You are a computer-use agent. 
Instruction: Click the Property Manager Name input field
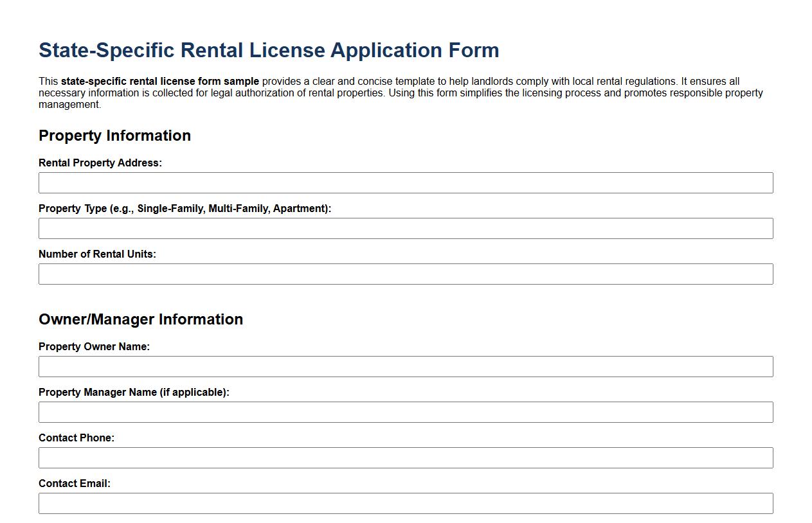(405, 412)
